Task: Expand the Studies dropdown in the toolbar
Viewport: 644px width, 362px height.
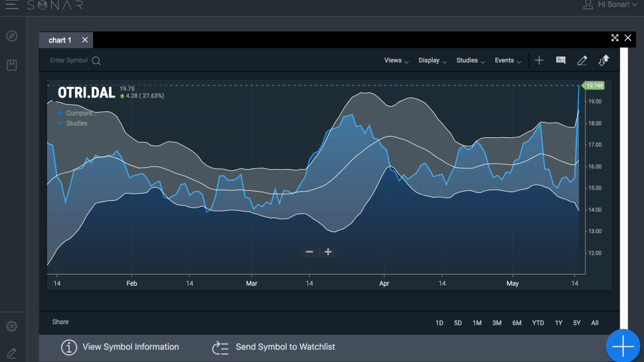Action: tap(471, 61)
